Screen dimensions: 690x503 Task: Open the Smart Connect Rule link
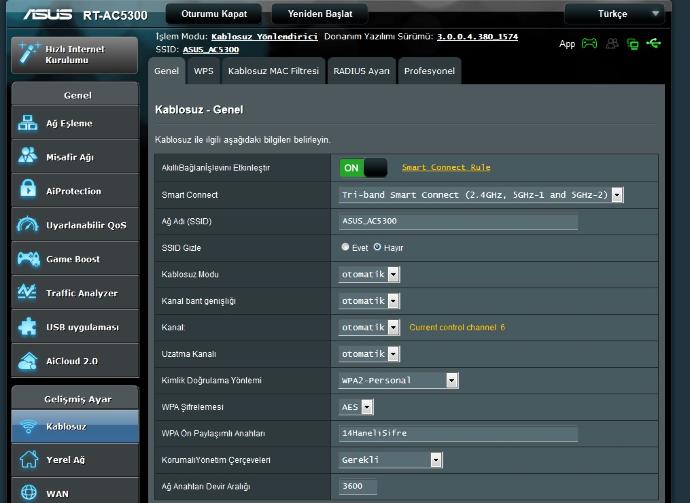(x=446, y=167)
